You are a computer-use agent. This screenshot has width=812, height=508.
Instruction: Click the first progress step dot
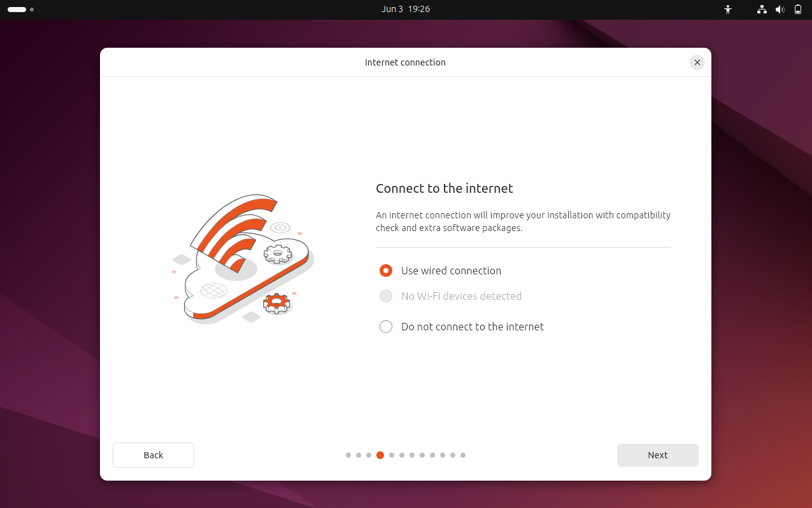[348, 455]
